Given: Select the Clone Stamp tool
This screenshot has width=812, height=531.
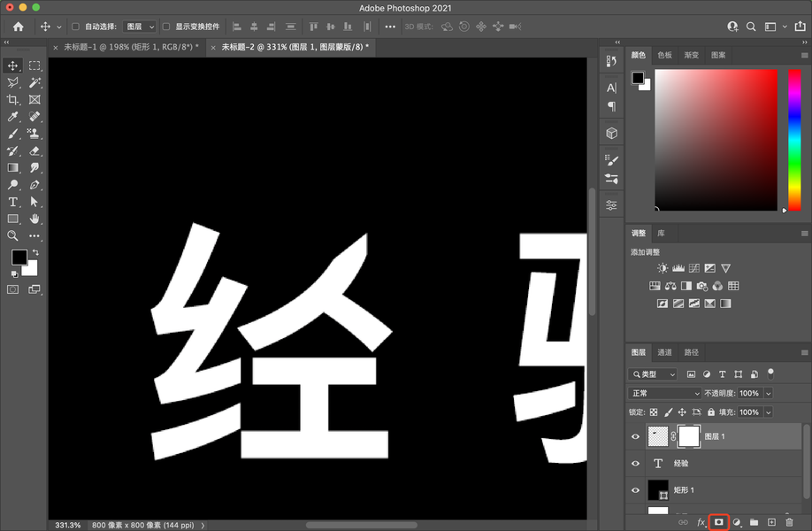Looking at the screenshot, I should [x=34, y=134].
